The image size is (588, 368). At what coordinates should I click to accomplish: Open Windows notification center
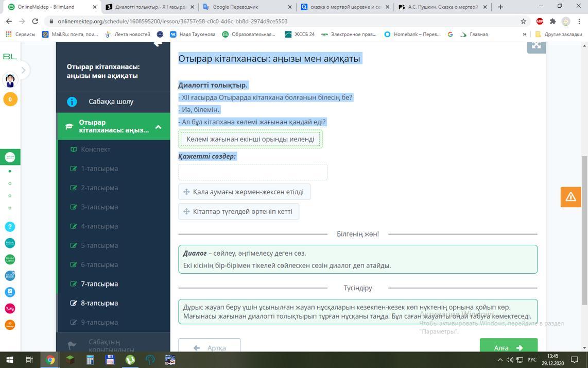click(x=574, y=360)
